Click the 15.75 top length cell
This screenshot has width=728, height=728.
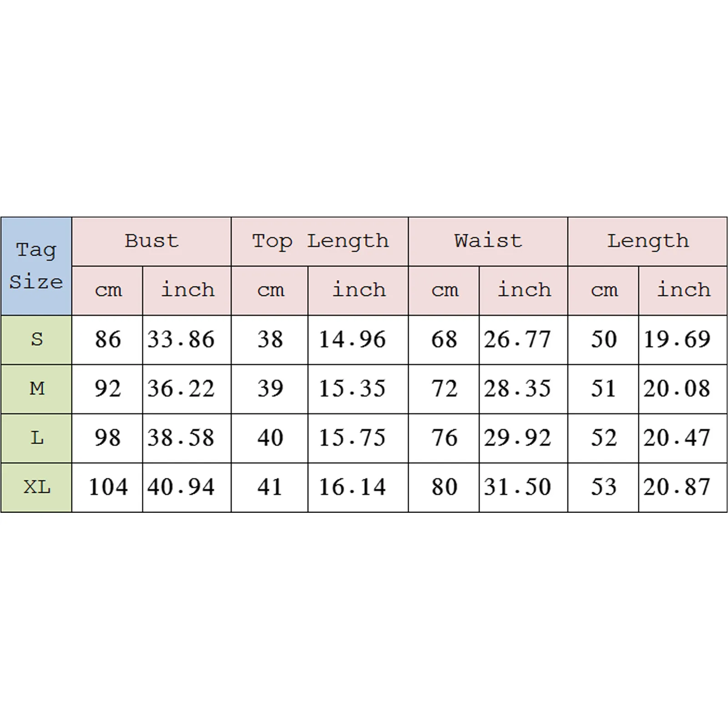click(x=352, y=438)
